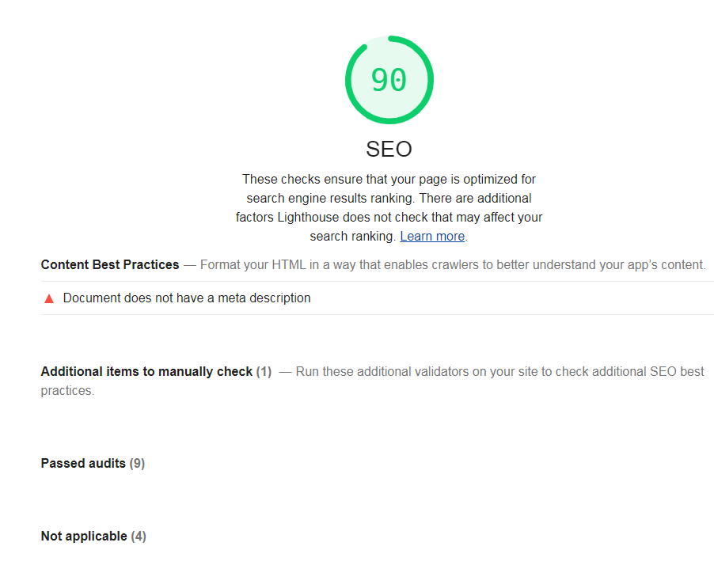Click the Run these additional validators text

click(x=499, y=371)
